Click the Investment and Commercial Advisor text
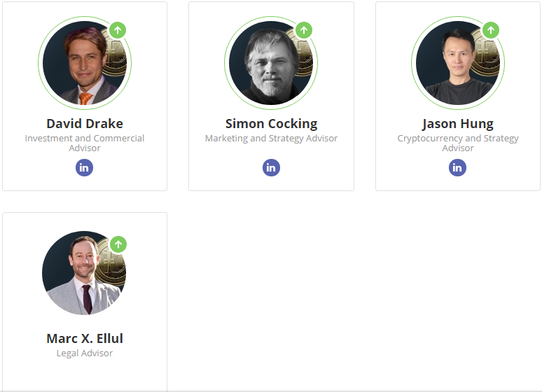 click(x=85, y=143)
